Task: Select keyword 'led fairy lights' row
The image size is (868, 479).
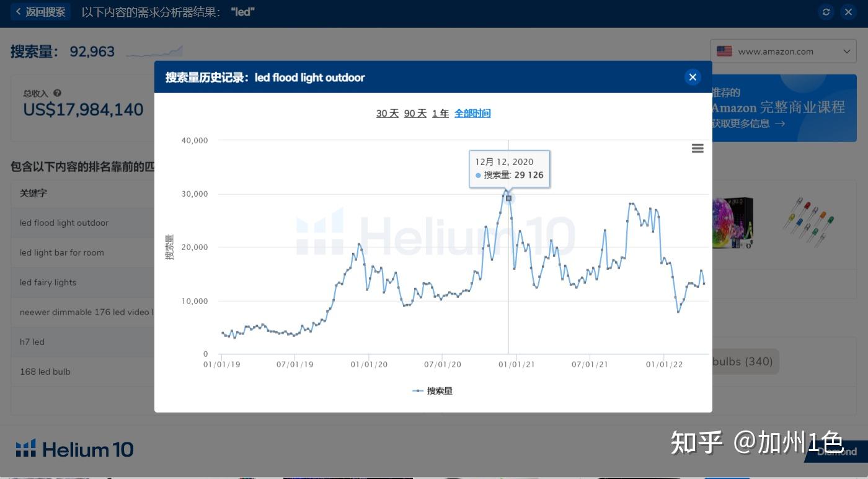Action: (48, 282)
